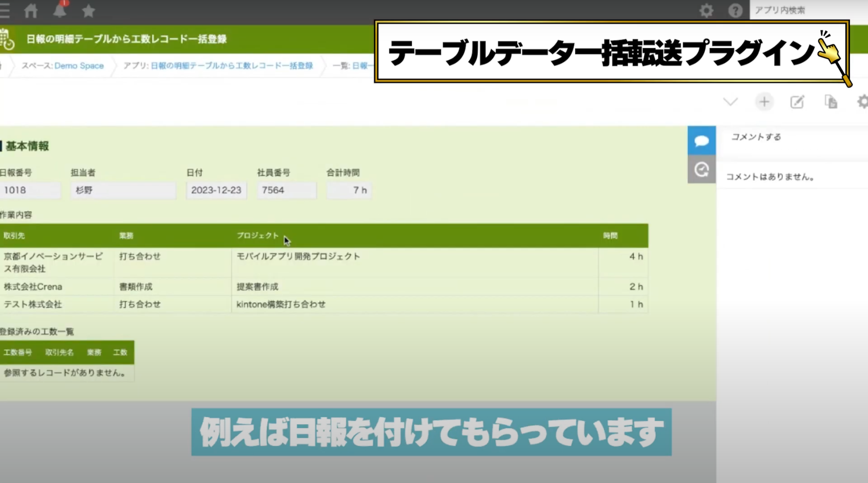Open favorites star icon
The image size is (868, 483).
tap(88, 11)
